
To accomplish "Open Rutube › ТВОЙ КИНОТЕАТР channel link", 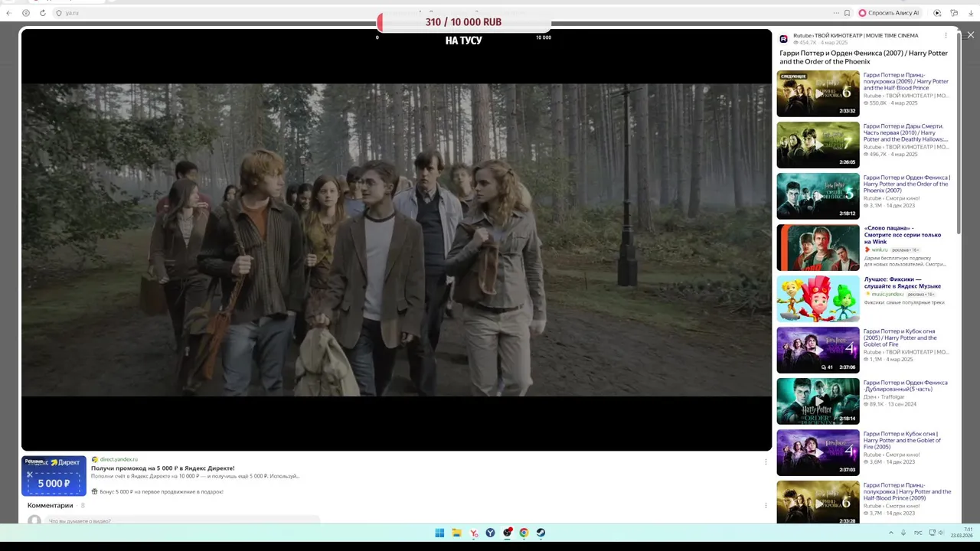I will coord(855,35).
